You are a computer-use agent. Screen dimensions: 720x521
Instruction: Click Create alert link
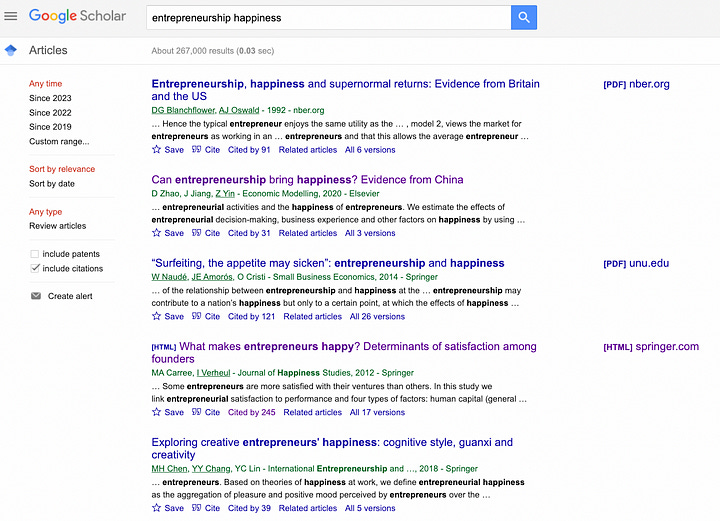coord(70,296)
